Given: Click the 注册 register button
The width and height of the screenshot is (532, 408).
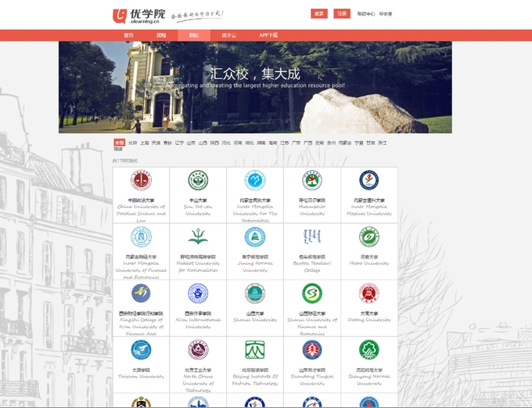Looking at the screenshot, I should [342, 13].
